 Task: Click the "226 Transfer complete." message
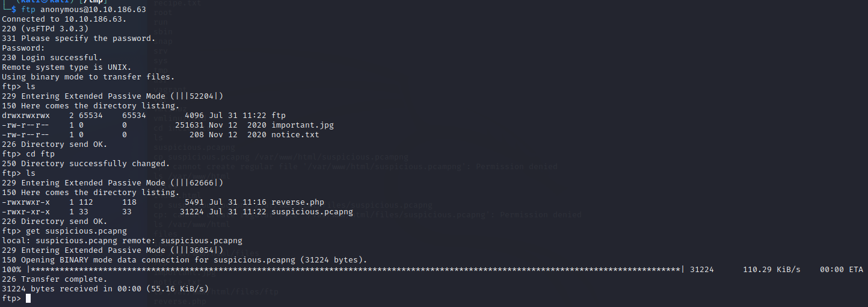click(x=54, y=279)
